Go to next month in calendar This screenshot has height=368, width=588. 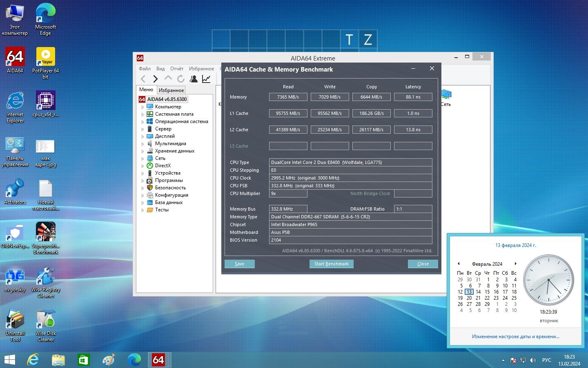(516, 264)
